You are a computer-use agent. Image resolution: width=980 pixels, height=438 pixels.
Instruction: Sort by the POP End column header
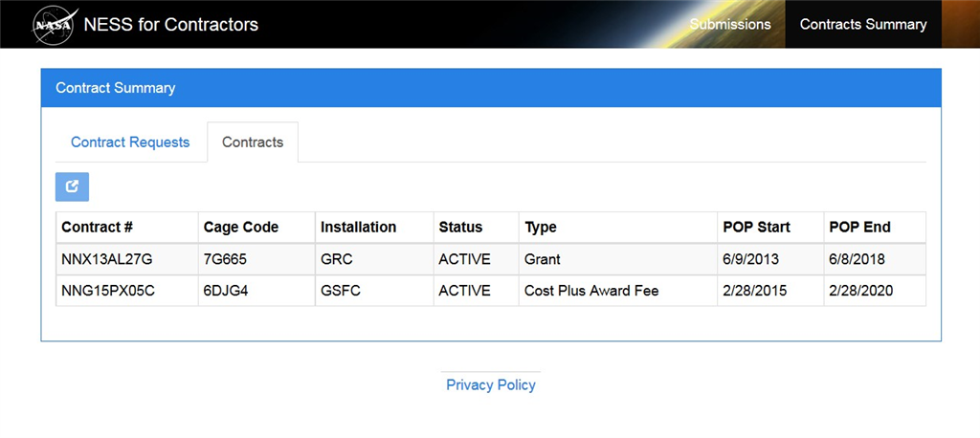859,228
